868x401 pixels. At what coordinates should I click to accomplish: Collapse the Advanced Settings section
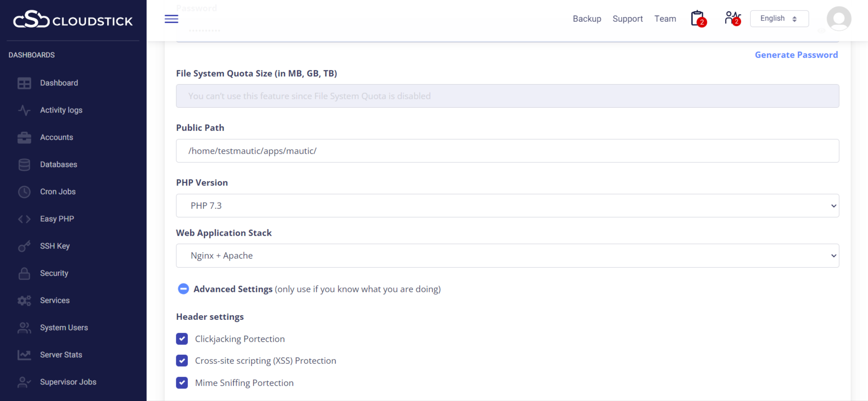pos(183,289)
